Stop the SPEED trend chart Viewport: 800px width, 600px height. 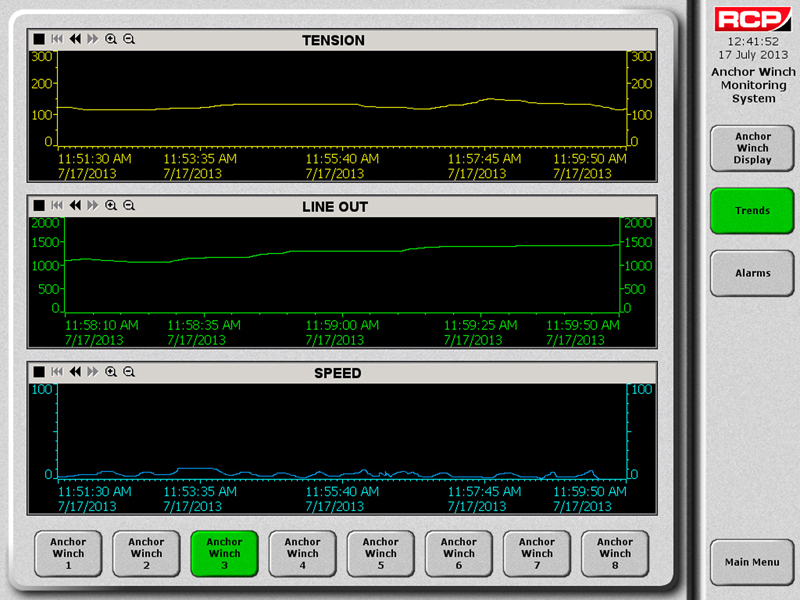pyautogui.click(x=39, y=372)
